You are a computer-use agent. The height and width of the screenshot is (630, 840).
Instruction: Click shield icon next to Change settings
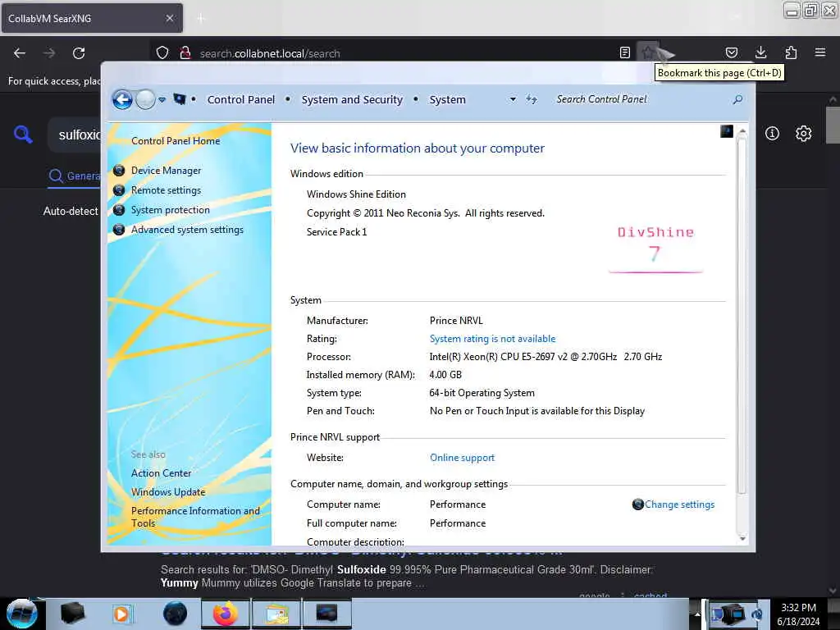click(637, 504)
